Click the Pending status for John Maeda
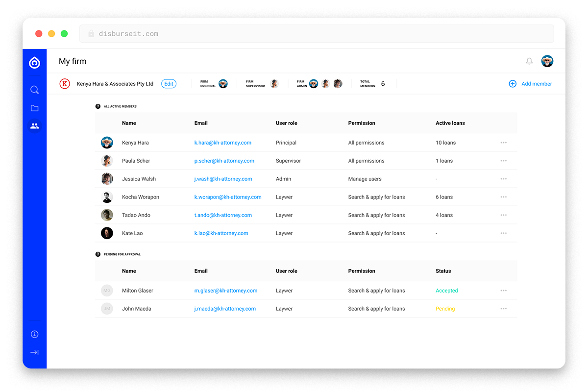588x392 pixels. [445, 309]
